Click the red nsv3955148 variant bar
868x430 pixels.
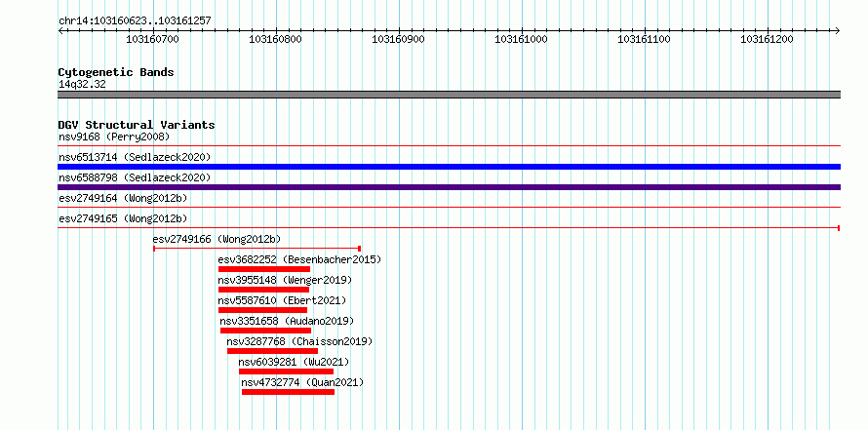[x=263, y=290]
